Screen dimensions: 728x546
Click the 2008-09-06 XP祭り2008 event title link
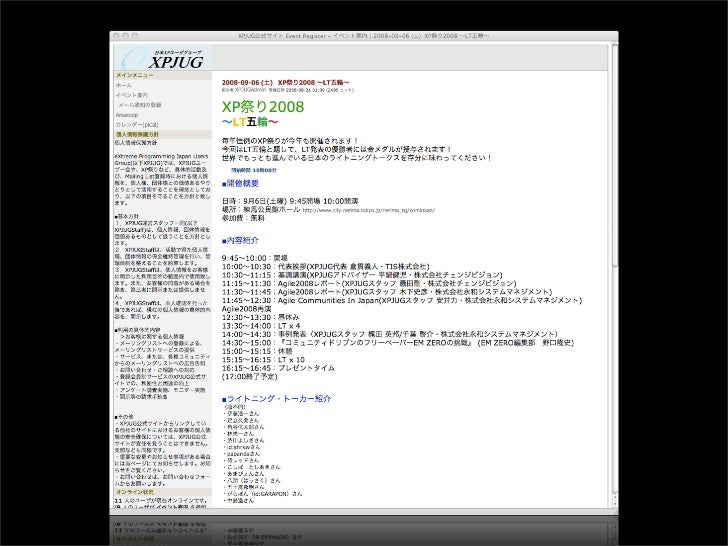click(x=286, y=83)
